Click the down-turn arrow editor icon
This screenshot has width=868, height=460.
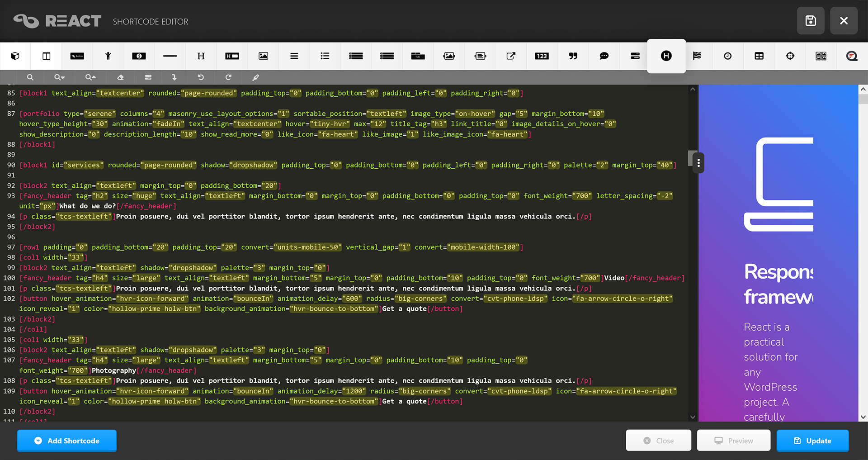[x=174, y=77]
